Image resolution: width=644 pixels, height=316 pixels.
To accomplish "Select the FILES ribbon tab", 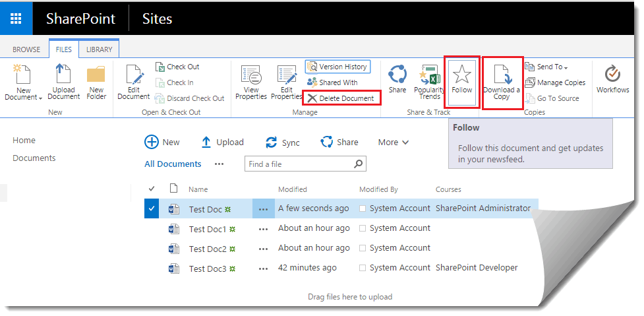I will (64, 49).
